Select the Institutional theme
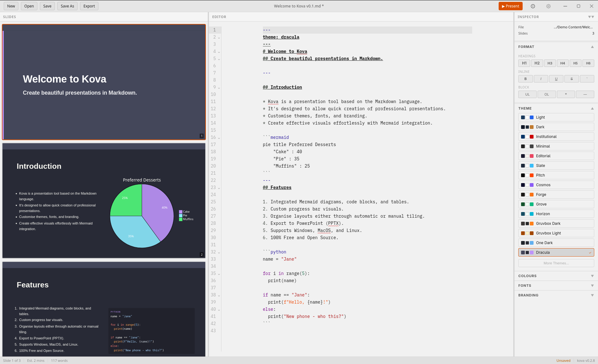Viewport: 598px width, 364px height. (x=556, y=137)
